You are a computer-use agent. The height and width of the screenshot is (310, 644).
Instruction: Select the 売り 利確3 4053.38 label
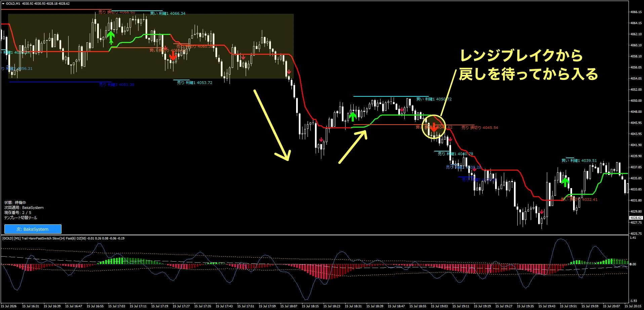tap(117, 85)
